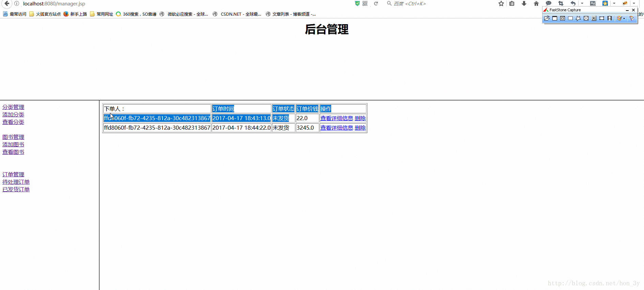644x290 pixels.
Task: Go to the browser home page icon
Action: pos(536,3)
